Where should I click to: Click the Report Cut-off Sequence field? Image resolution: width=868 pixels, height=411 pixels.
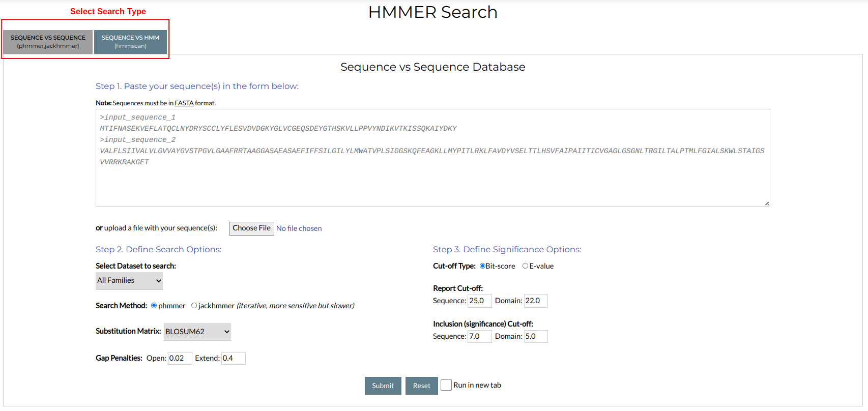(x=479, y=301)
